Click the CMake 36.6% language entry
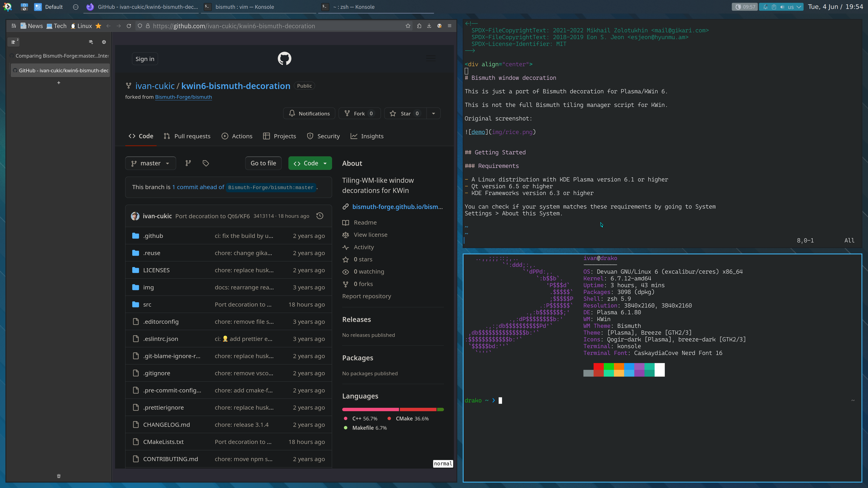The width and height of the screenshot is (868, 488). coord(408,419)
